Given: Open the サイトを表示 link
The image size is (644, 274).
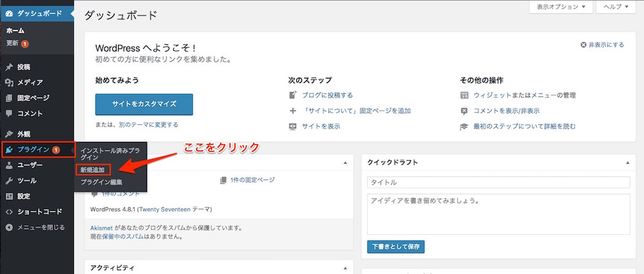Looking at the screenshot, I should pos(321,126).
